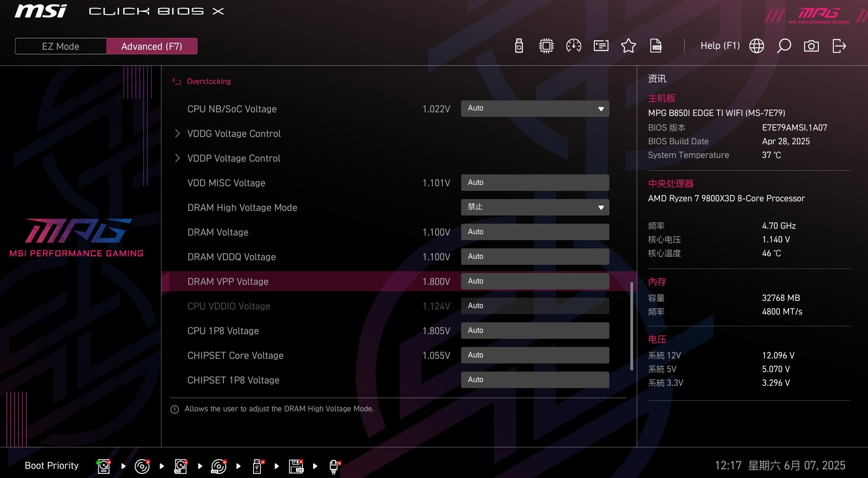Click the MSI logo
This screenshot has width=868, height=478.
(41, 11)
